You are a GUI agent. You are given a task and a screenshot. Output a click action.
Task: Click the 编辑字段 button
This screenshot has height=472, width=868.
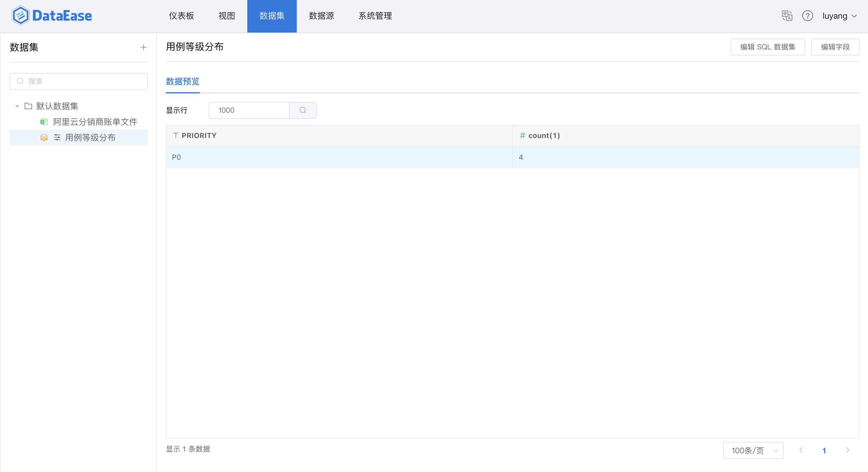(x=835, y=47)
